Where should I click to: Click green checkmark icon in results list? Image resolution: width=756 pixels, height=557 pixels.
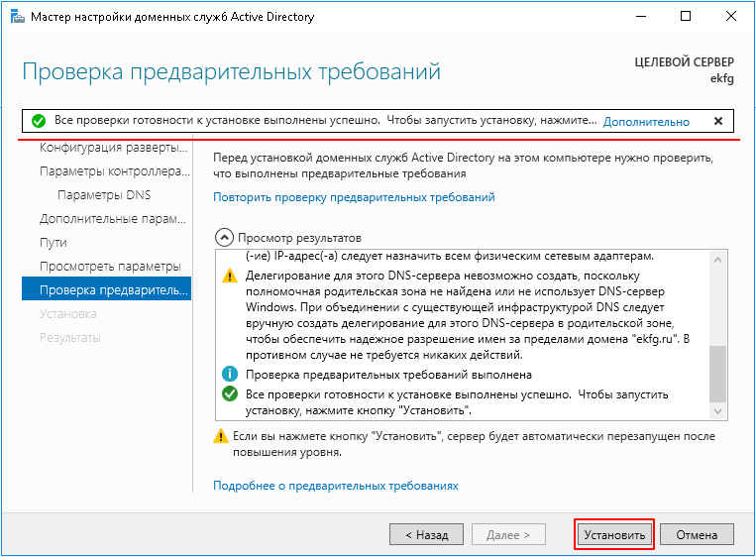[x=230, y=393]
